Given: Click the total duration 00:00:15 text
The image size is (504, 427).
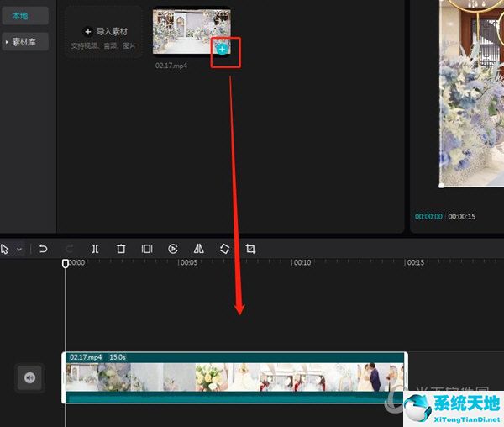Looking at the screenshot, I should pos(461,217).
